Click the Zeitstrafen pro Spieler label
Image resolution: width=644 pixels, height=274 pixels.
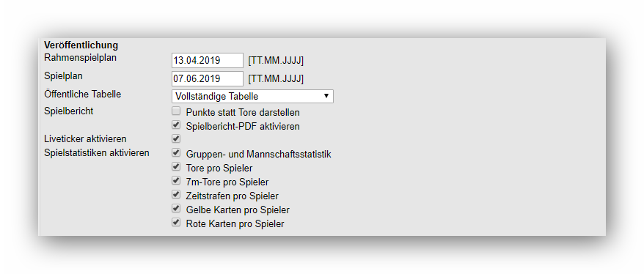tap(232, 196)
